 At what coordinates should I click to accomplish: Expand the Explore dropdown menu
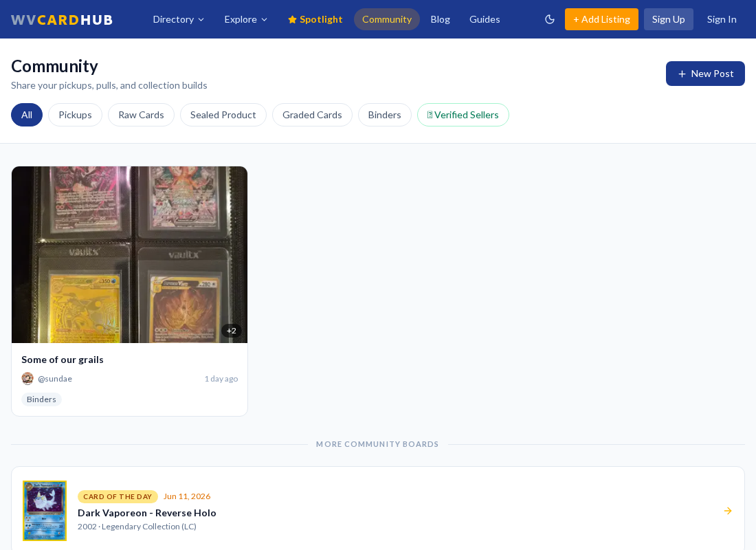click(245, 19)
